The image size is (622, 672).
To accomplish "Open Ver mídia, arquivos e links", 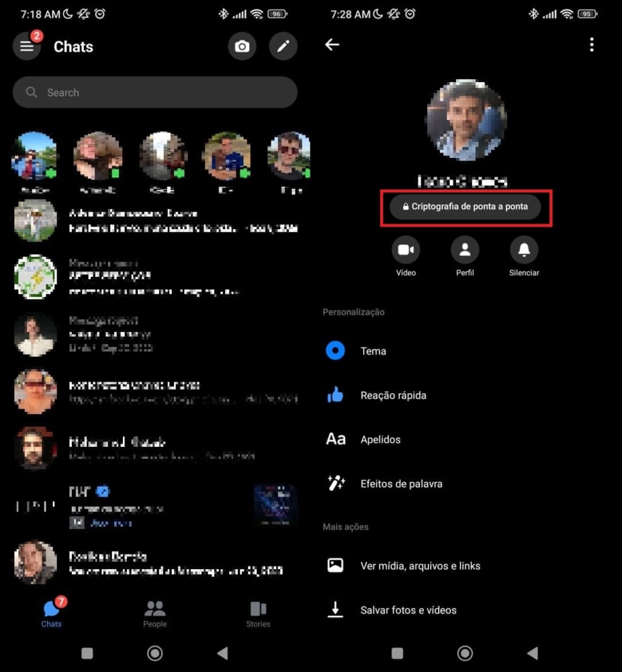I will coord(466,566).
